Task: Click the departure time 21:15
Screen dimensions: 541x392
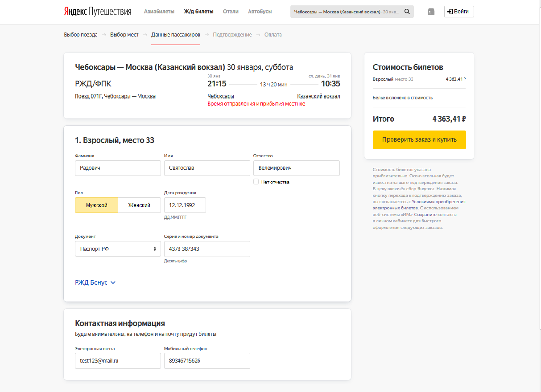Action: (217, 84)
